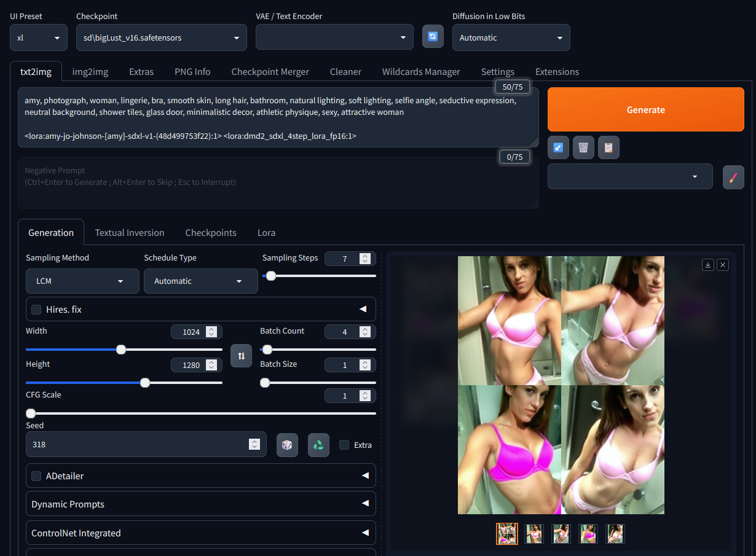The height and width of the screenshot is (556, 756).
Task: Click the Height value stepper arrows
Action: 211,365
